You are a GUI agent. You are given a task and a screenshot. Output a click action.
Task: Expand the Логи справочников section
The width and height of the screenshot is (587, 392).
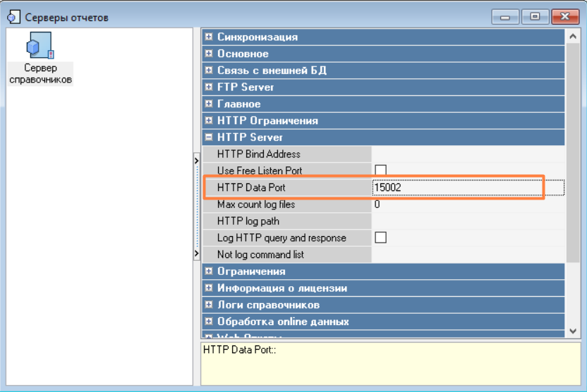(x=209, y=305)
